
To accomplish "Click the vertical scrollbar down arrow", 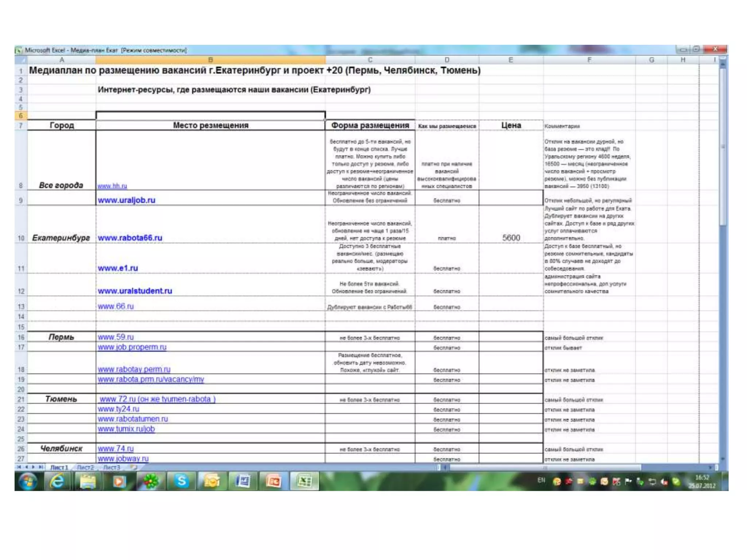I will (723, 459).
